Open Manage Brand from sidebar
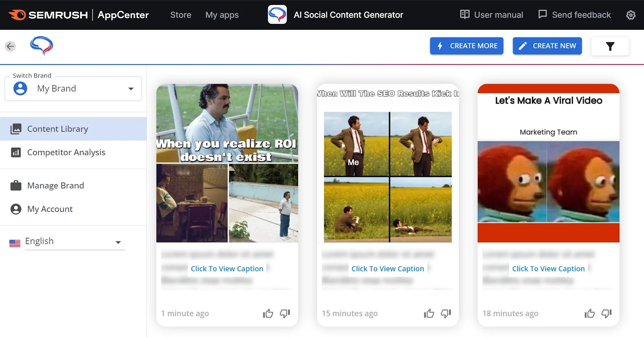644x338 pixels. [x=56, y=185]
